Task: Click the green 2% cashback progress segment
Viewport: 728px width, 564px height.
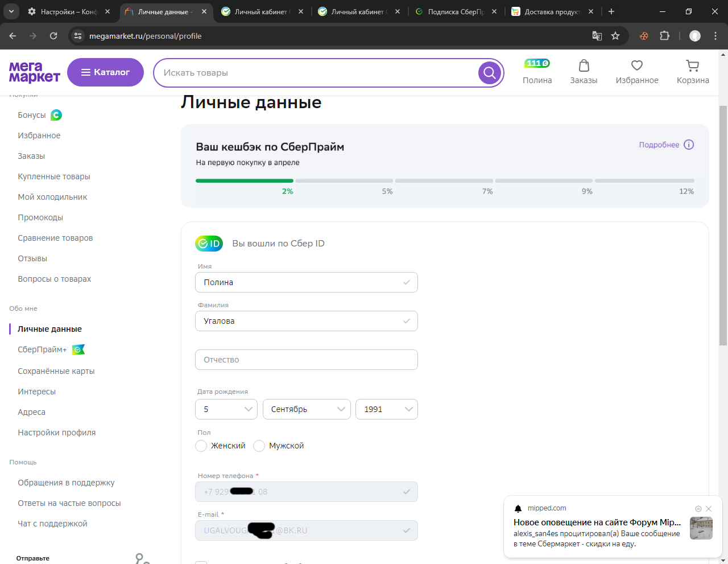Action: (245, 181)
